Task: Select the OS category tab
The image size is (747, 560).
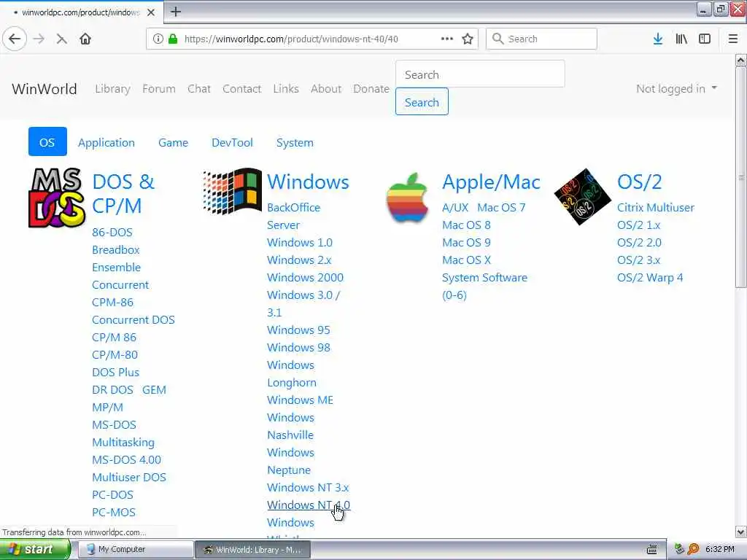Action: (x=47, y=142)
